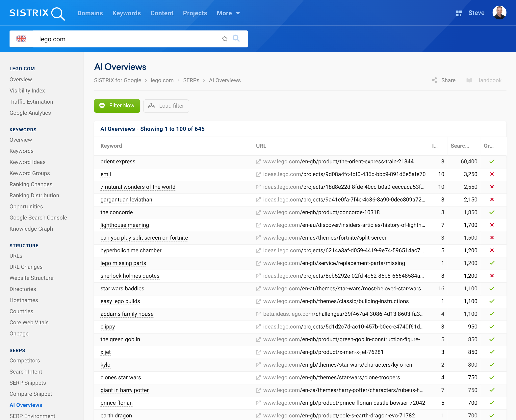This screenshot has width=516, height=420.
Task: Open external link icon for clones star wars
Action: tap(258, 377)
